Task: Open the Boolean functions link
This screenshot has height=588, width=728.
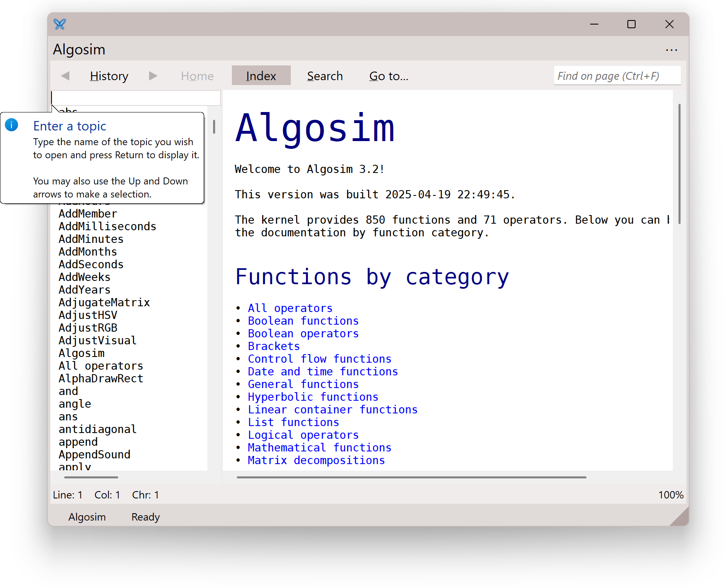Action: coord(303,321)
